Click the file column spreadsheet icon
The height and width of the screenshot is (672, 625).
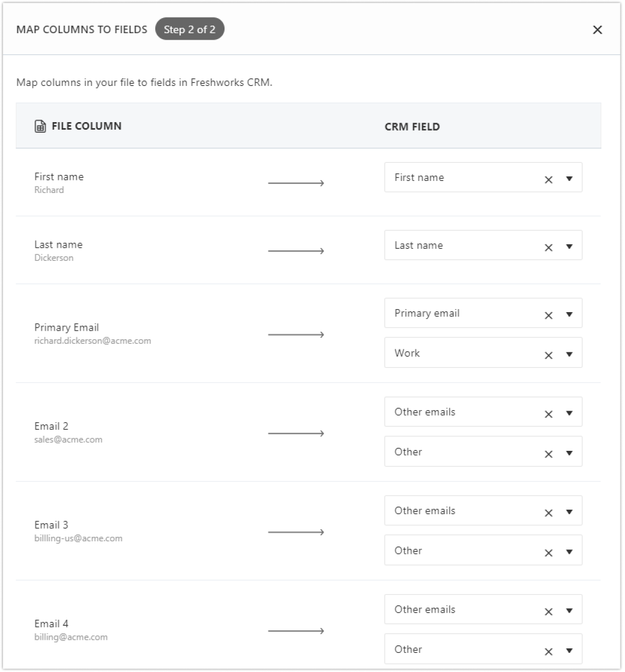coord(40,126)
